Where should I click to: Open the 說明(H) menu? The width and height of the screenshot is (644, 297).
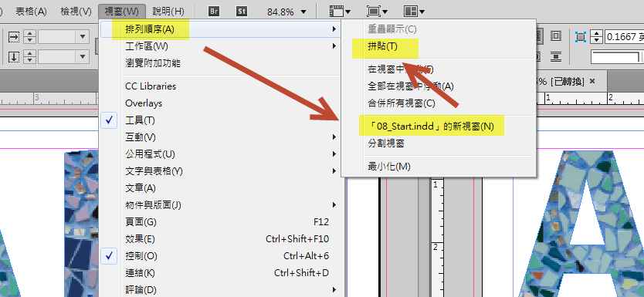point(168,12)
